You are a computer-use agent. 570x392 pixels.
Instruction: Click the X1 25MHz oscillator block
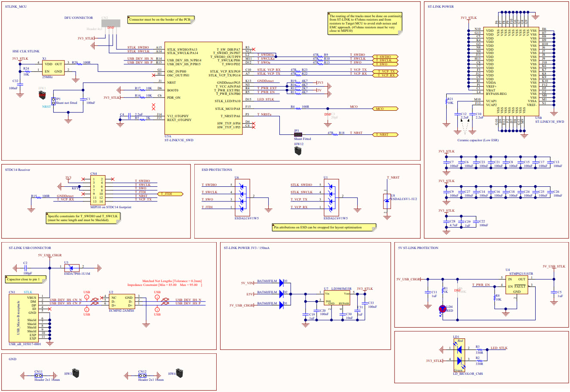(x=53, y=67)
